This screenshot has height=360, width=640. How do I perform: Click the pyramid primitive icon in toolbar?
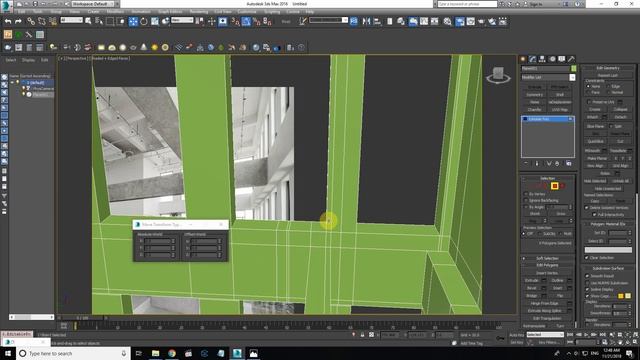(144, 47)
